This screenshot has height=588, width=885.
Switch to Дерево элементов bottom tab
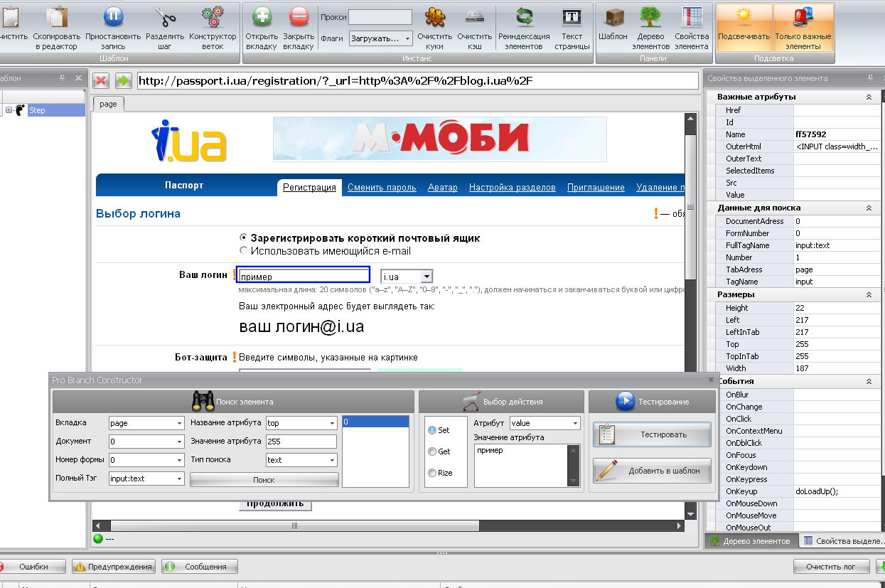click(751, 541)
